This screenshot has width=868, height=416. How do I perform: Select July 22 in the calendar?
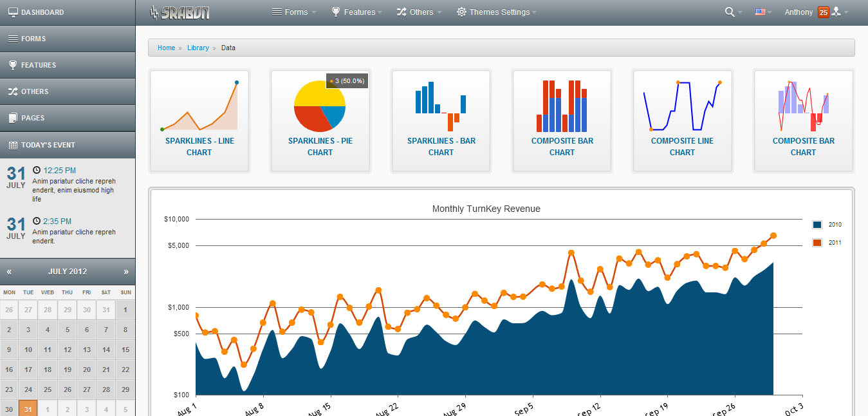[x=125, y=370]
